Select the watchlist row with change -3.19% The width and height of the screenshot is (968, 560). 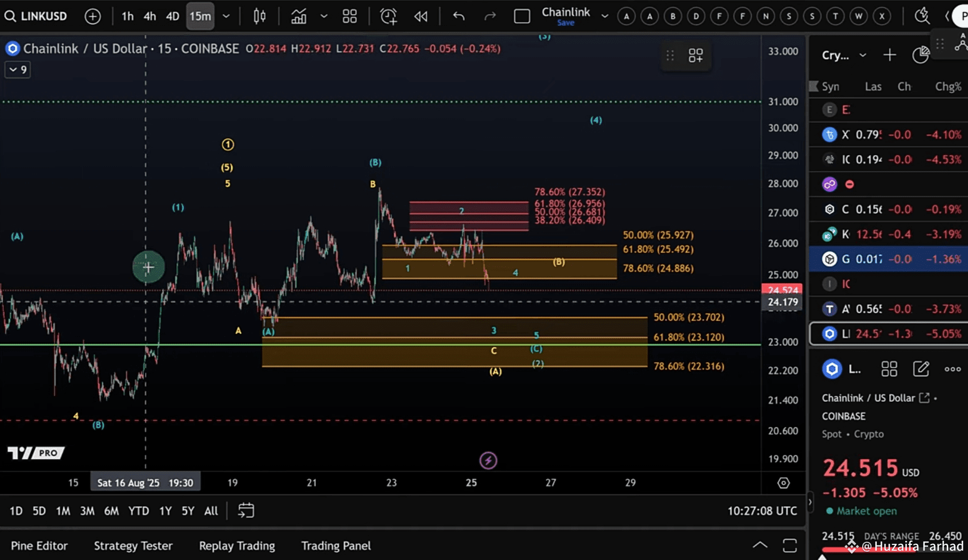click(889, 234)
